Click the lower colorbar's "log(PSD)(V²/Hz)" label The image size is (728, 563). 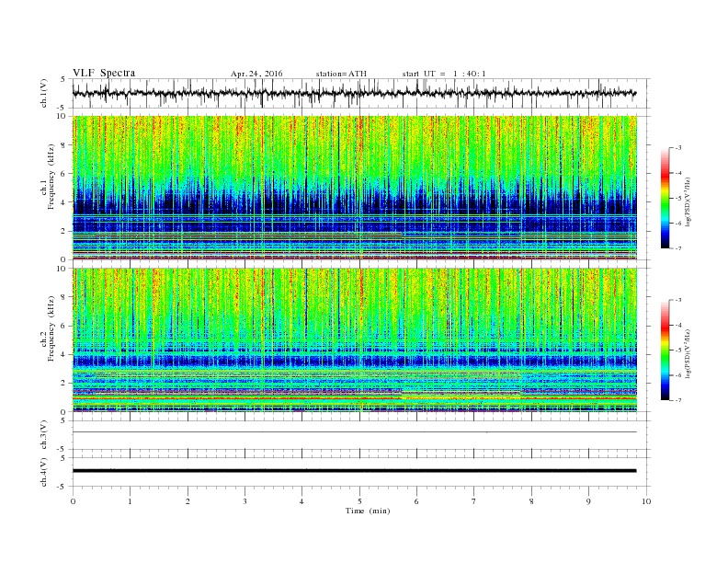tap(688, 353)
